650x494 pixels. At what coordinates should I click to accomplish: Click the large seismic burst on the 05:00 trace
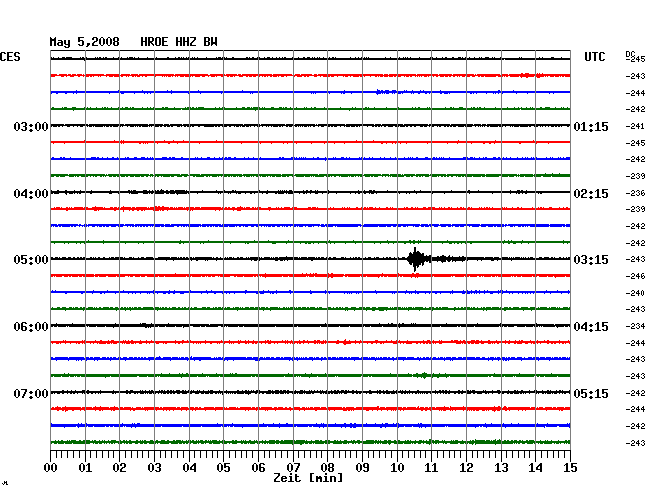click(416, 259)
